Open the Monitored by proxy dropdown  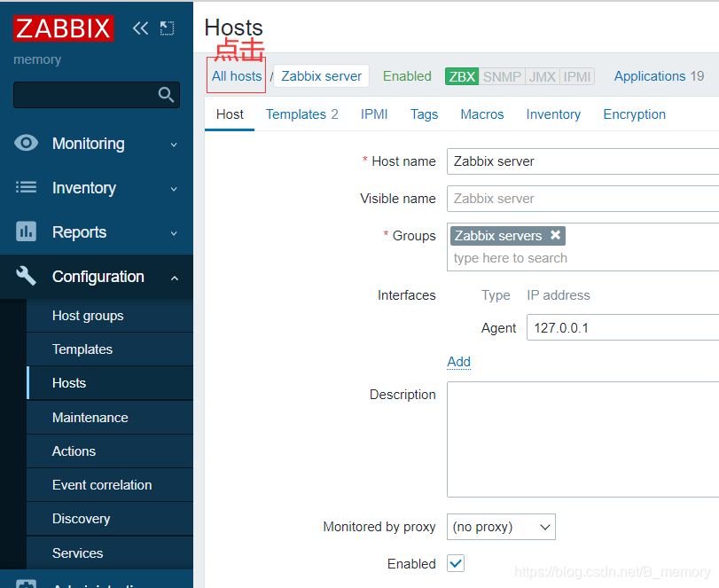pyautogui.click(x=501, y=527)
